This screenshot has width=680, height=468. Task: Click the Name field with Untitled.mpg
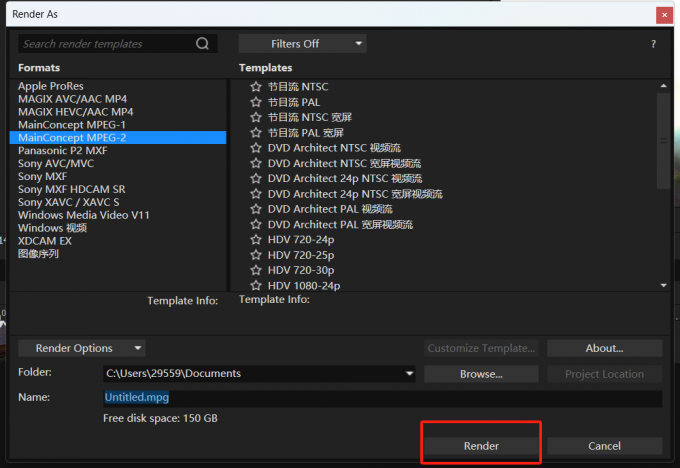coord(382,397)
